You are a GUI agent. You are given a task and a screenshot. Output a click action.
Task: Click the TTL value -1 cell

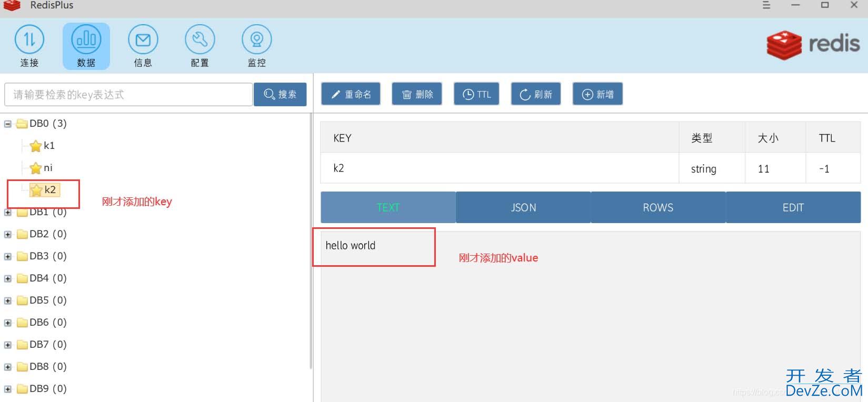(833, 168)
